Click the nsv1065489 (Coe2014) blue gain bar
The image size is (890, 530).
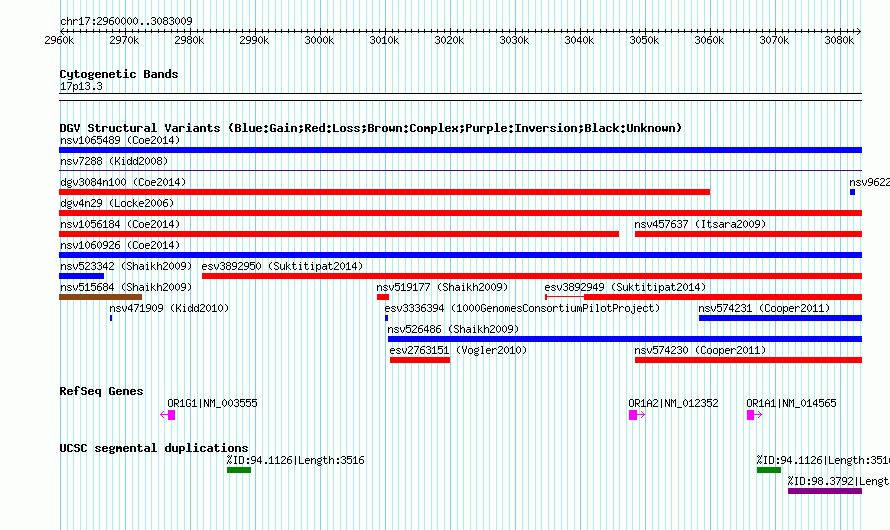[x=460, y=150]
